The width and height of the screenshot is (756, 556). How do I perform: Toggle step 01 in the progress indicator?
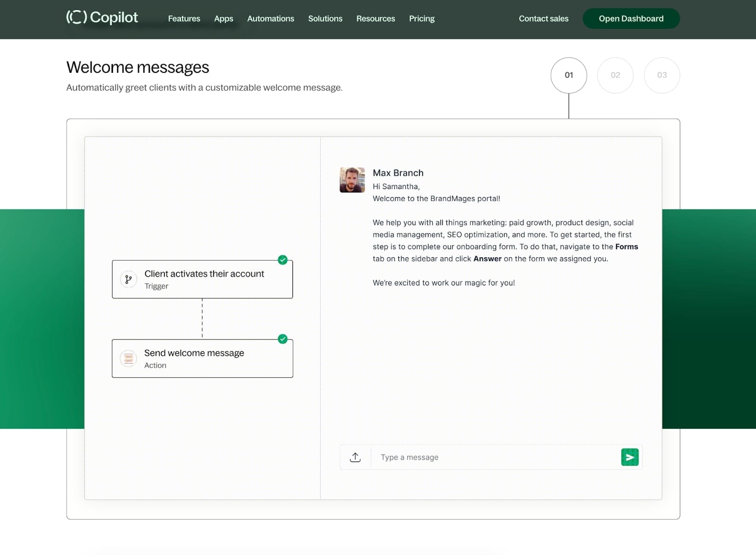pyautogui.click(x=568, y=75)
